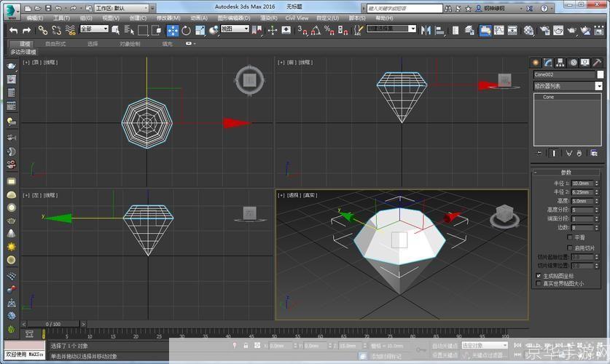
Task: Click the search binoculars icon in title bar
Action: [x=448, y=8]
